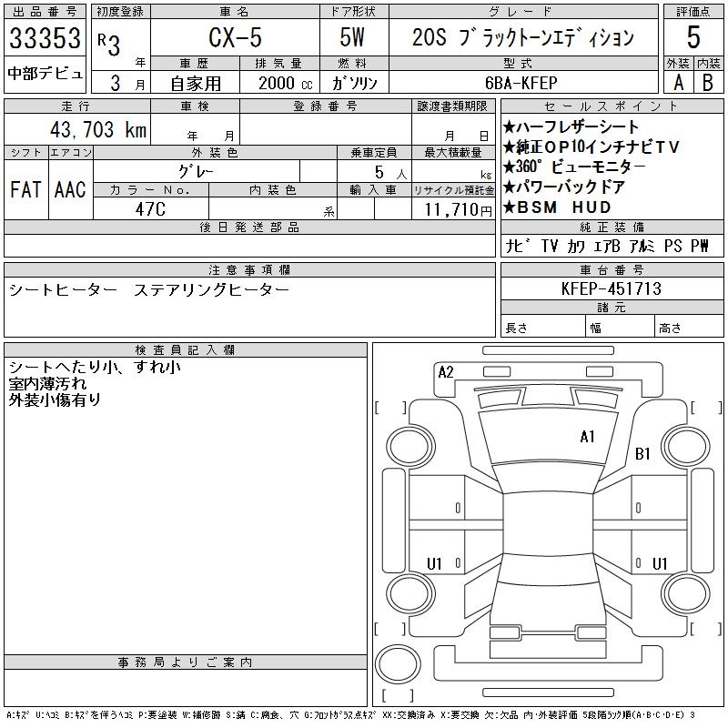Click the 高さ dimension field
728x728 pixels.
(x=689, y=328)
